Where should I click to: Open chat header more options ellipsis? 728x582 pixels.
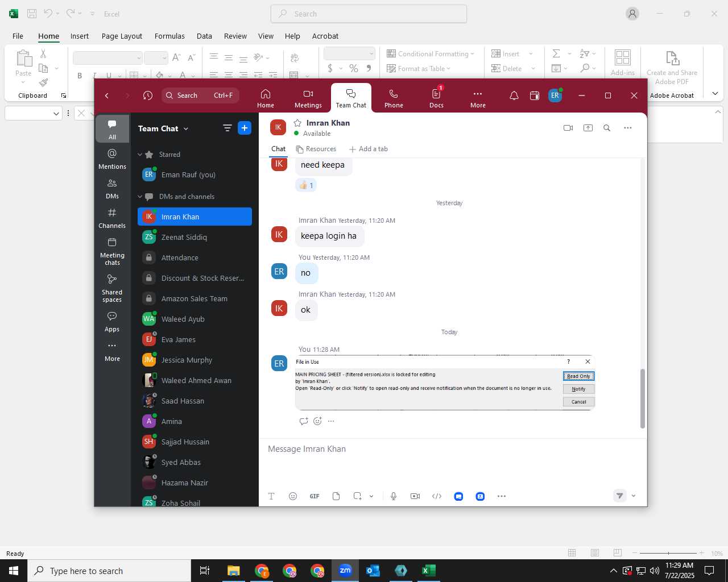tap(628, 128)
